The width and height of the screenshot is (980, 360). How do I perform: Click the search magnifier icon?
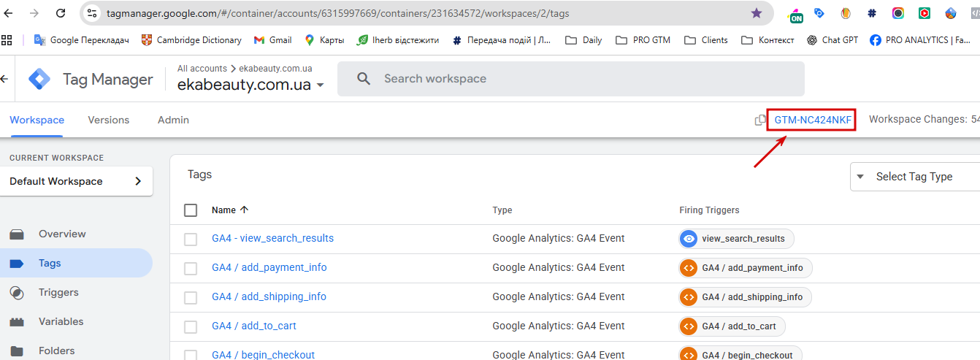point(364,79)
